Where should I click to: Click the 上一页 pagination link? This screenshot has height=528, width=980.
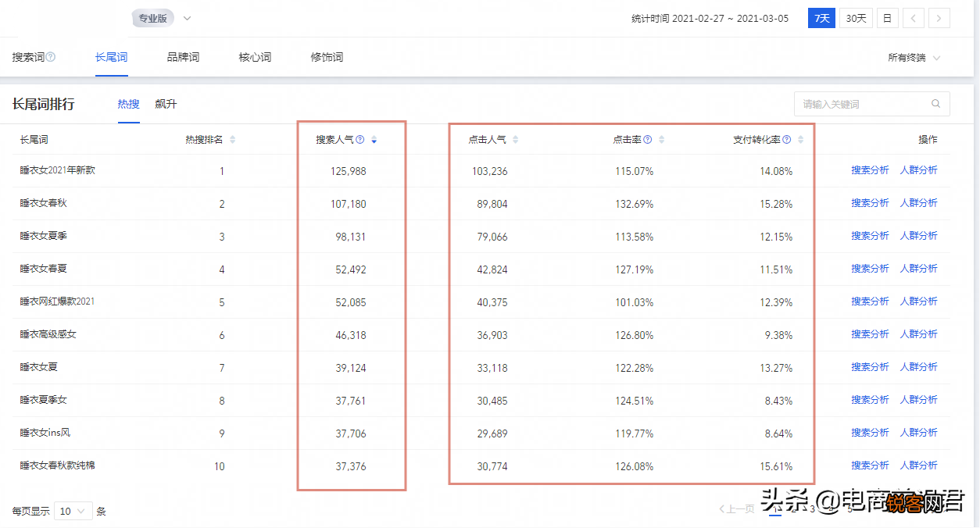click(737, 509)
